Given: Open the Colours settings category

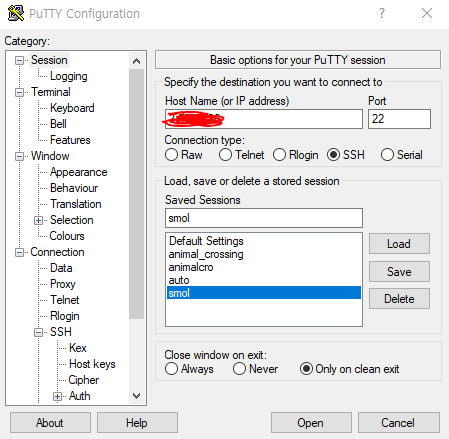Looking at the screenshot, I should point(67,236).
